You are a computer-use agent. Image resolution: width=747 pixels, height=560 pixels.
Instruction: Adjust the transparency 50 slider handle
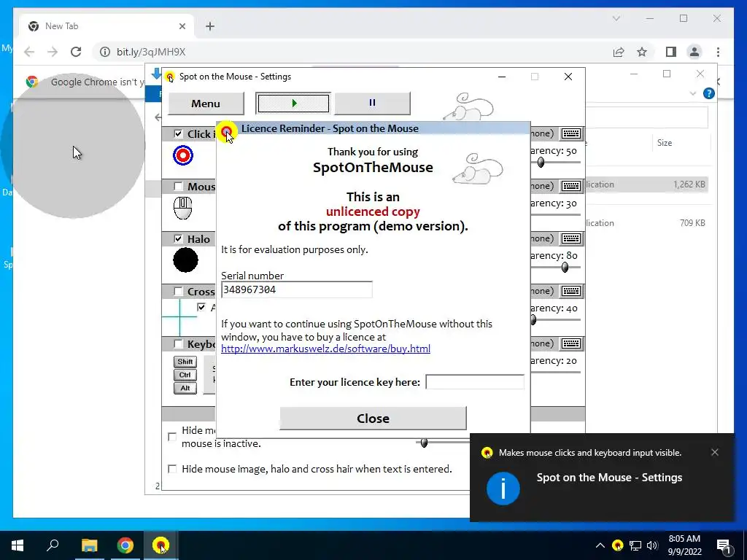click(541, 163)
